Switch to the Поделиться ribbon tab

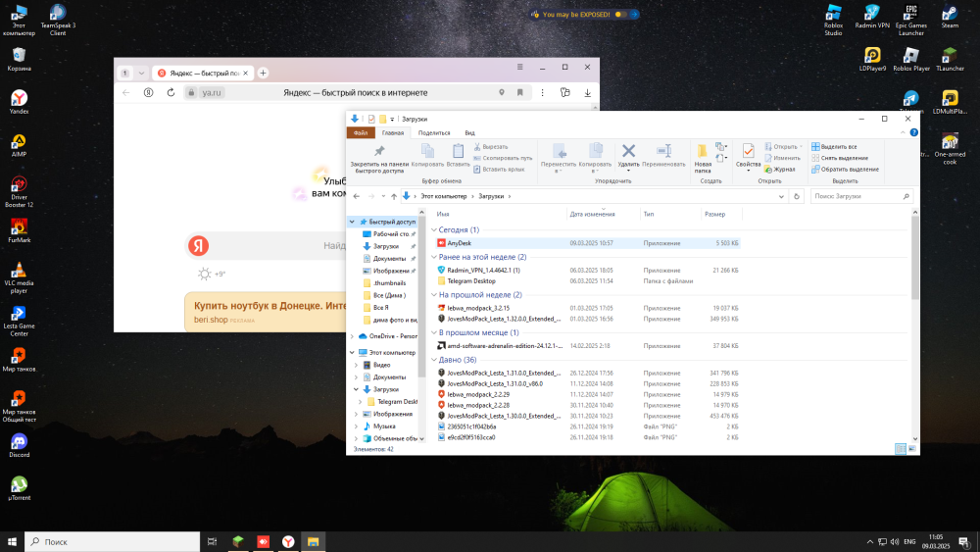[x=434, y=133]
